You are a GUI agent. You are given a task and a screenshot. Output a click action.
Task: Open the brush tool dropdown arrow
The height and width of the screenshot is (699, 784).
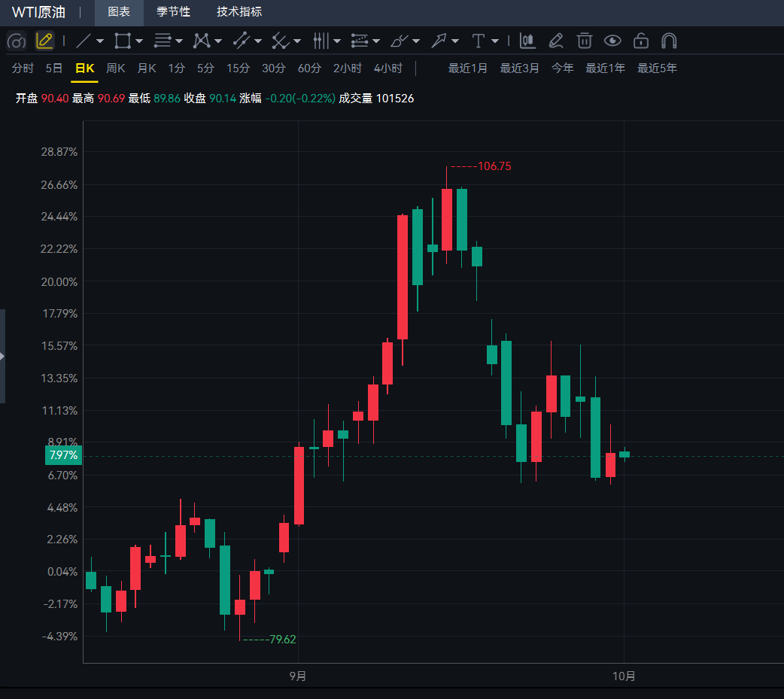click(416, 41)
